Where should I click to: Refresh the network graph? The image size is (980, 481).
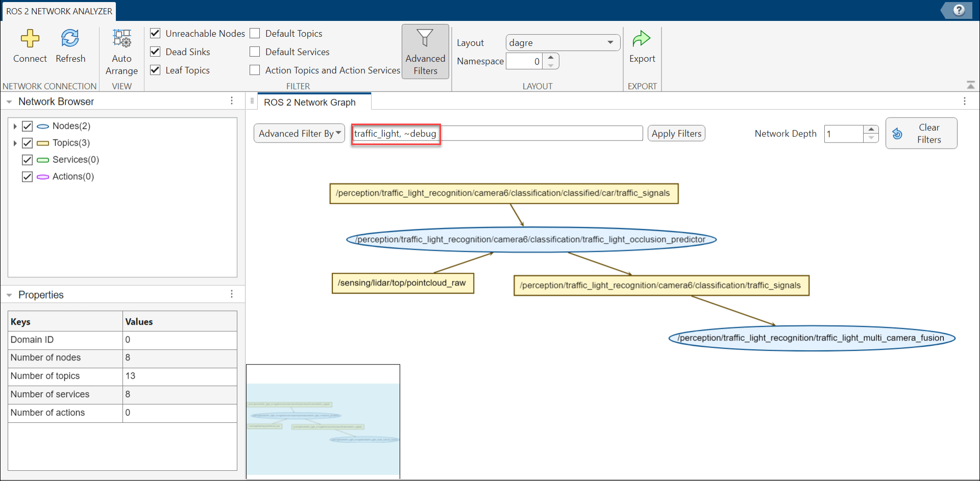[x=70, y=39]
